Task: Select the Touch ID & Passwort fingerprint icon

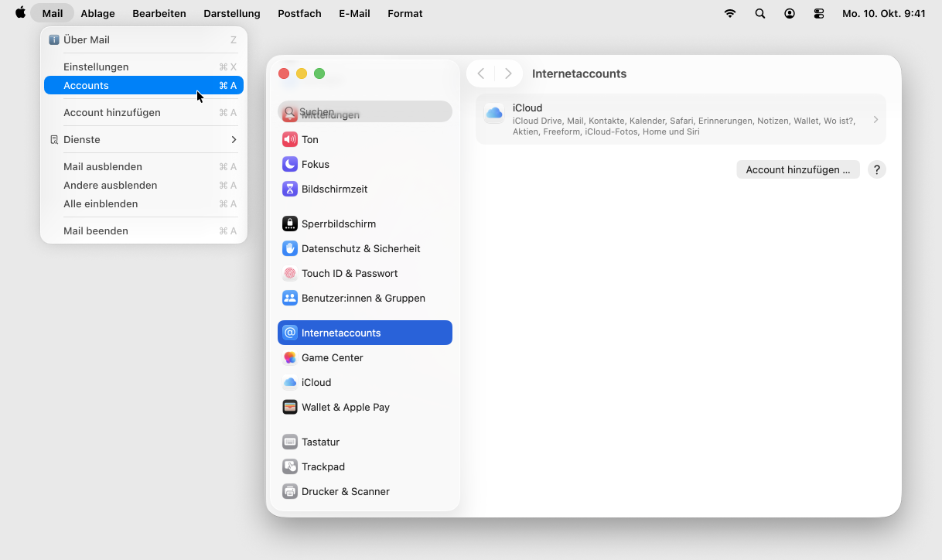Action: coord(290,273)
